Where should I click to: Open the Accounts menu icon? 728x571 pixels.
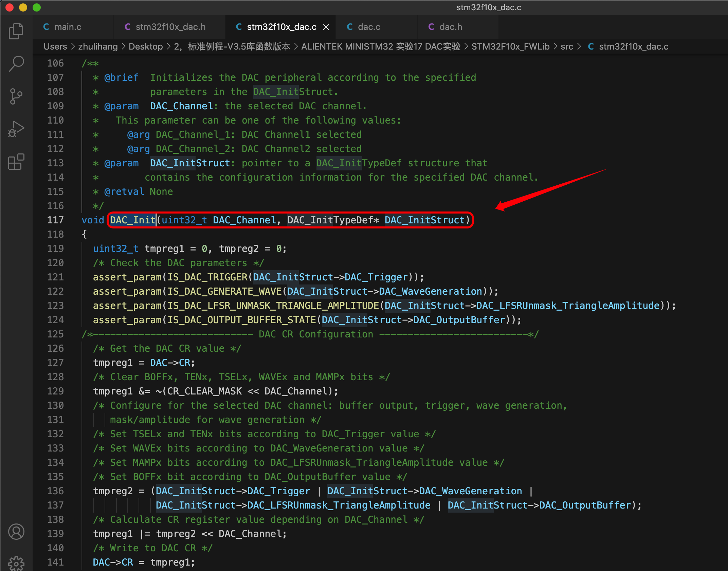(16, 531)
